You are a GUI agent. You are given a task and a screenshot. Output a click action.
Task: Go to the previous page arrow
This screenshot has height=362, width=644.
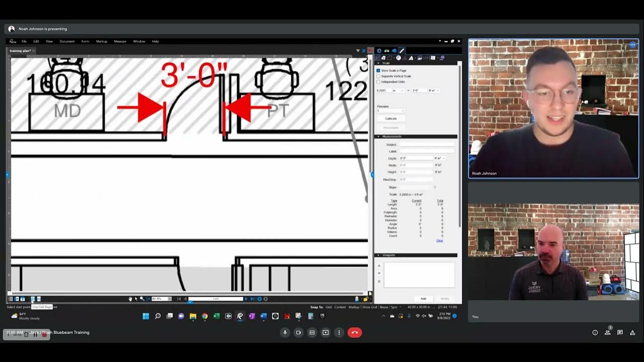185,299
